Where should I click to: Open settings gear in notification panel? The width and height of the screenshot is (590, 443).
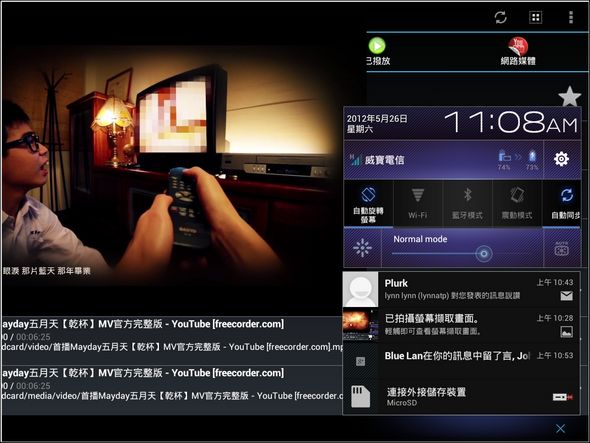tap(561, 159)
